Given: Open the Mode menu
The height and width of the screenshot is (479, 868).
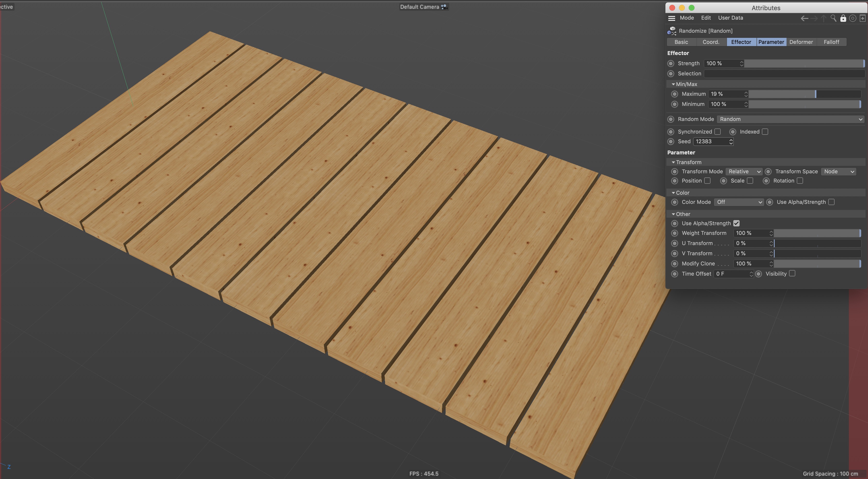Looking at the screenshot, I should [x=687, y=18].
